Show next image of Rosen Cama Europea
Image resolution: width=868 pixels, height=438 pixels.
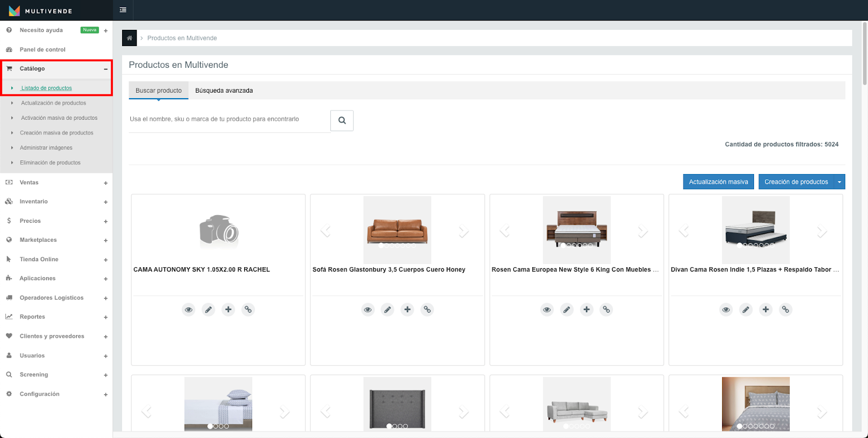643,231
